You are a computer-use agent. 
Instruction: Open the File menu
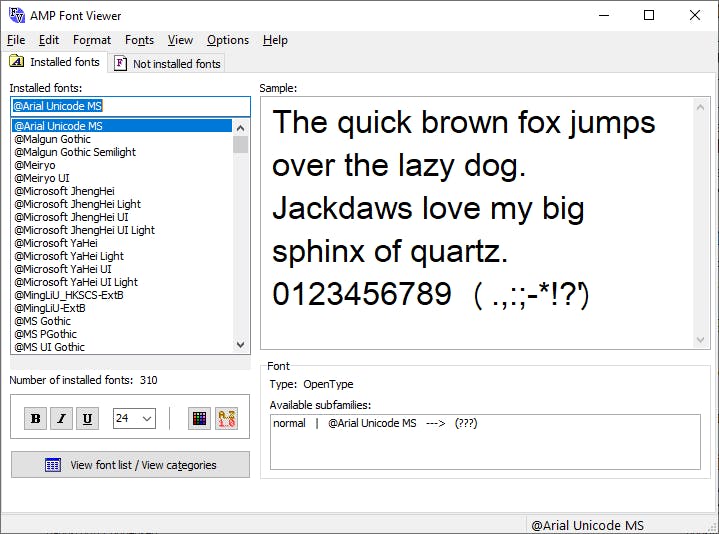[16, 40]
